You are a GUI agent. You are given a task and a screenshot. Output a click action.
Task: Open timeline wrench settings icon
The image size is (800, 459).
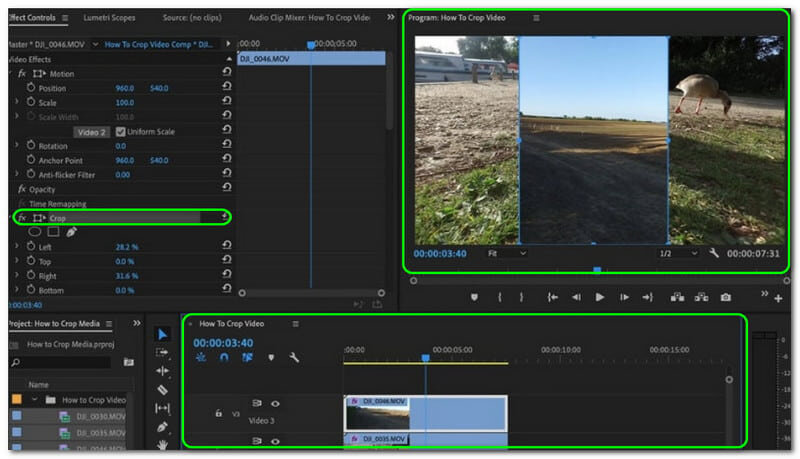(x=294, y=357)
